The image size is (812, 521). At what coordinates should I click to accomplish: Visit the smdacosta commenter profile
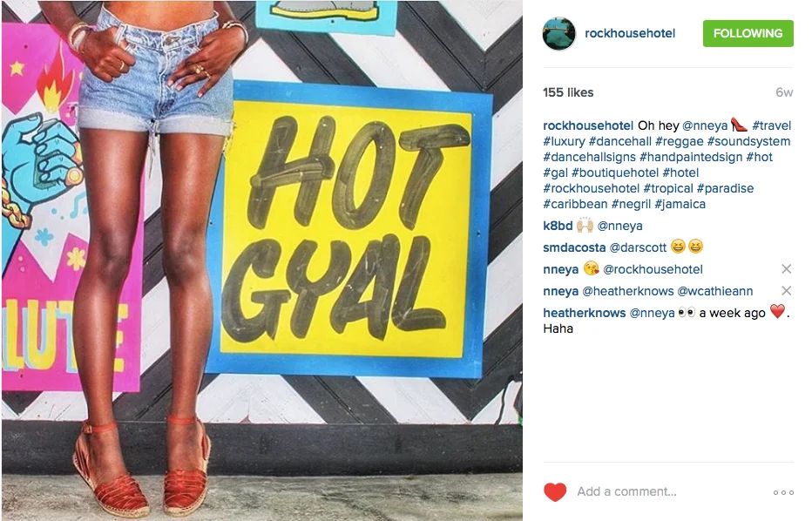point(574,247)
